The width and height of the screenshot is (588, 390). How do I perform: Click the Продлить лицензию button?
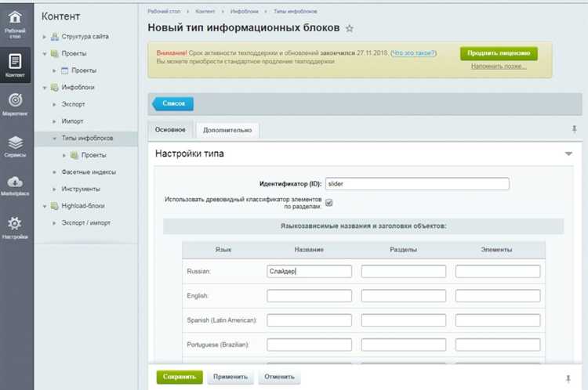point(499,53)
